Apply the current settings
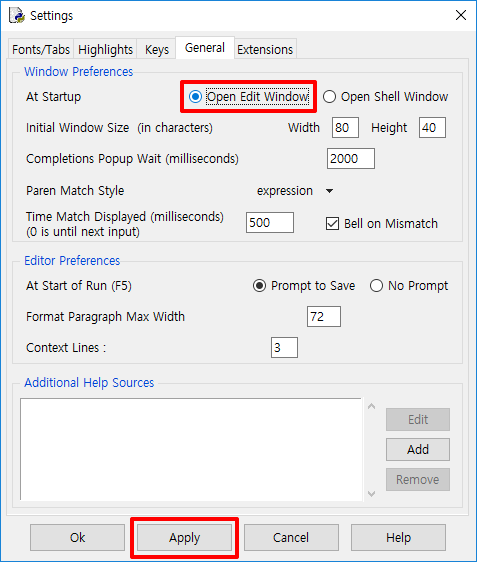Image resolution: width=477 pixels, height=562 pixels. [x=184, y=537]
